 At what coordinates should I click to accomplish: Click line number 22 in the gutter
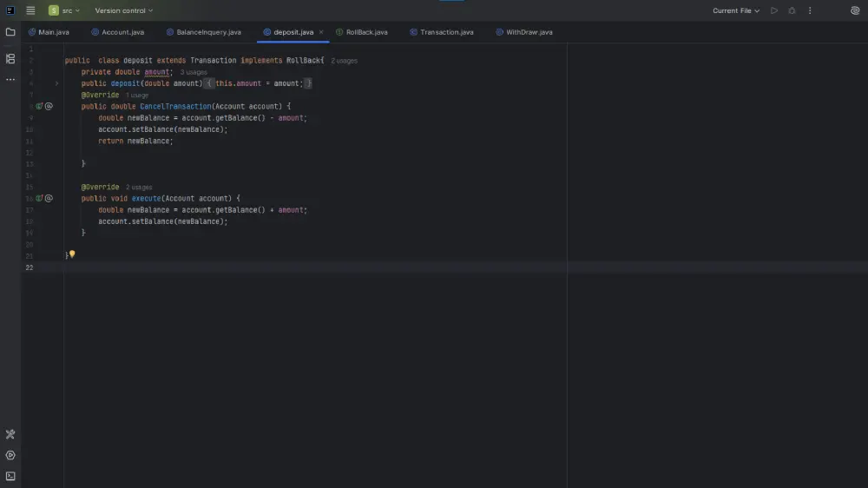tap(30, 267)
